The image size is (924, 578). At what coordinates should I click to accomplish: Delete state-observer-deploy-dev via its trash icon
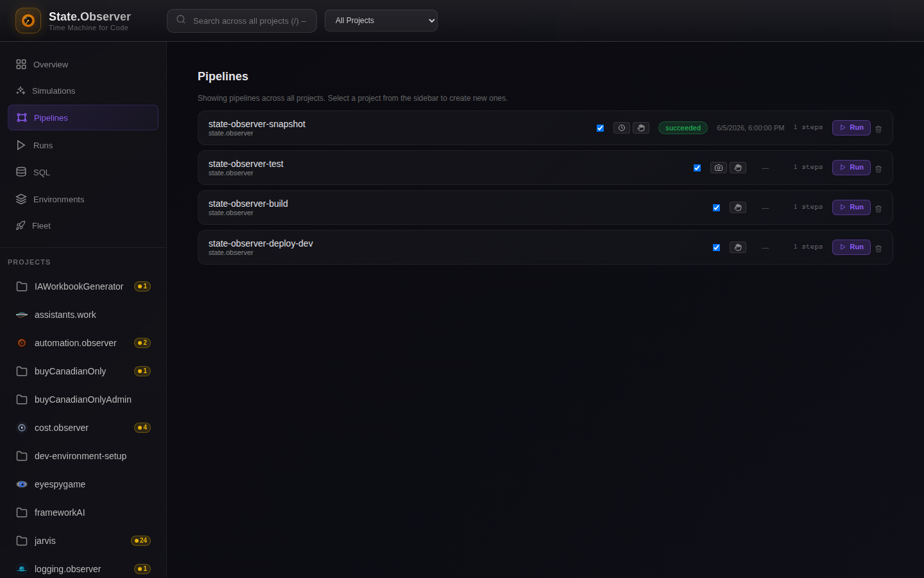(x=878, y=249)
